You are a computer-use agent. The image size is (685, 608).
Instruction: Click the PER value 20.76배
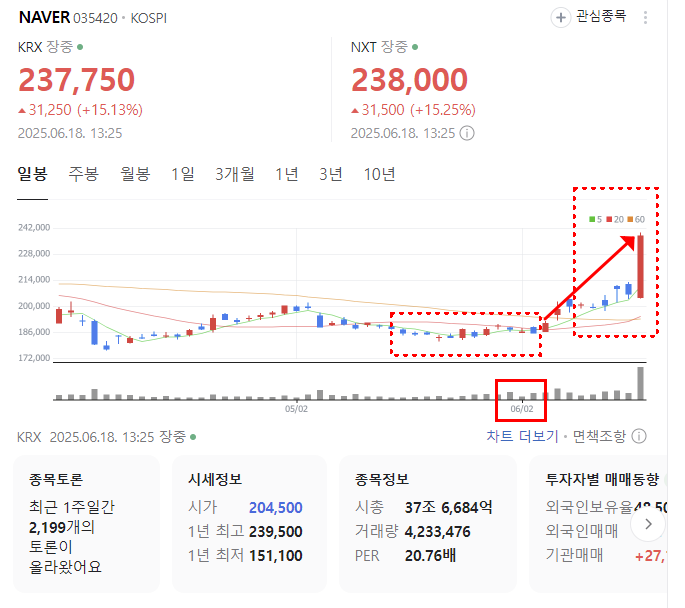(x=430, y=556)
